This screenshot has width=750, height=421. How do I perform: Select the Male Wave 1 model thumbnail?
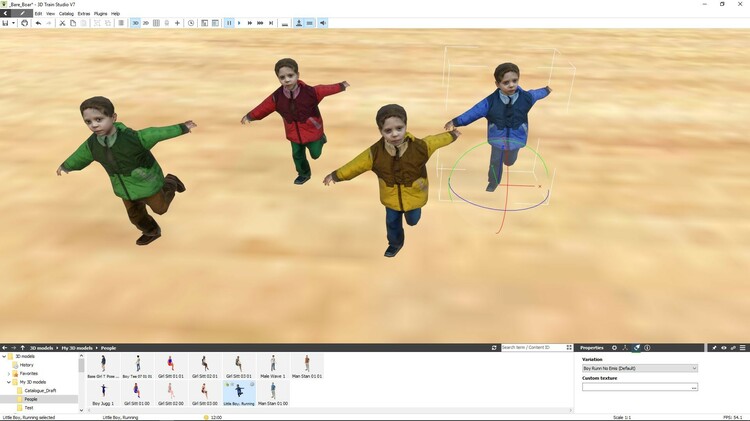click(272, 365)
